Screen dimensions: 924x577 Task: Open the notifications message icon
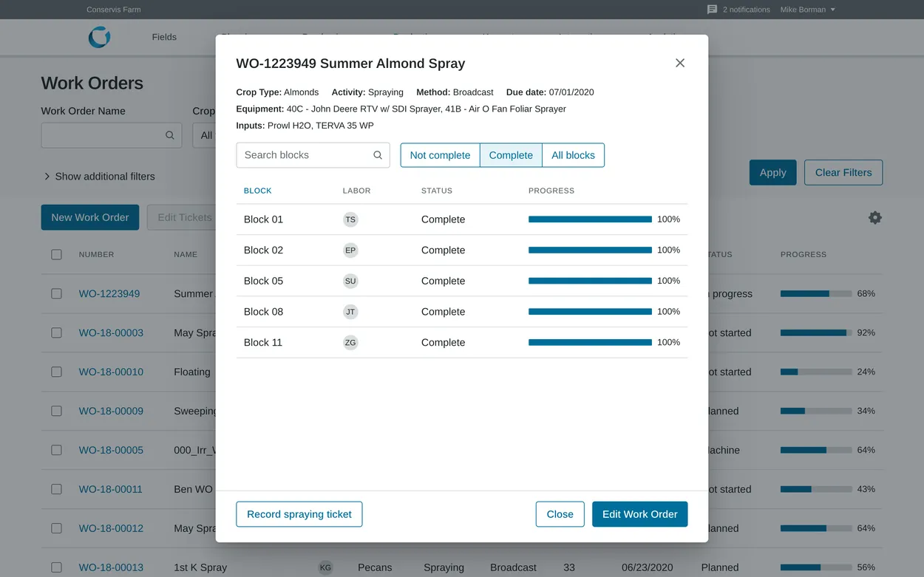712,10
